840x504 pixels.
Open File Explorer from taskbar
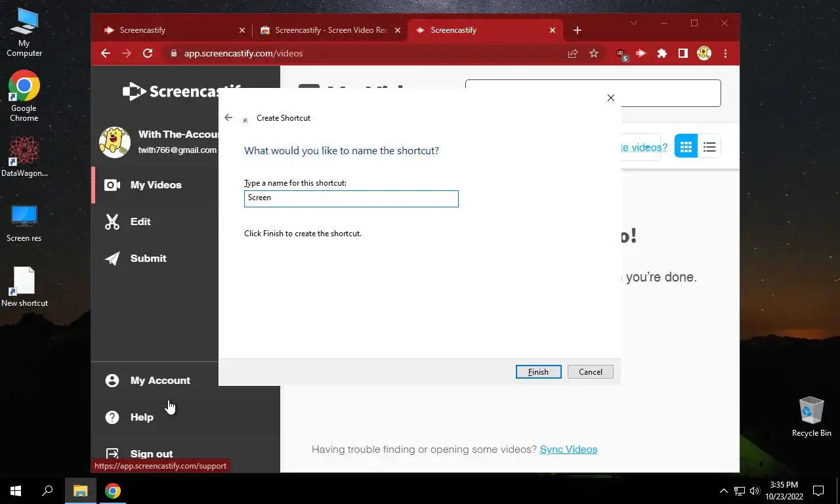point(80,491)
